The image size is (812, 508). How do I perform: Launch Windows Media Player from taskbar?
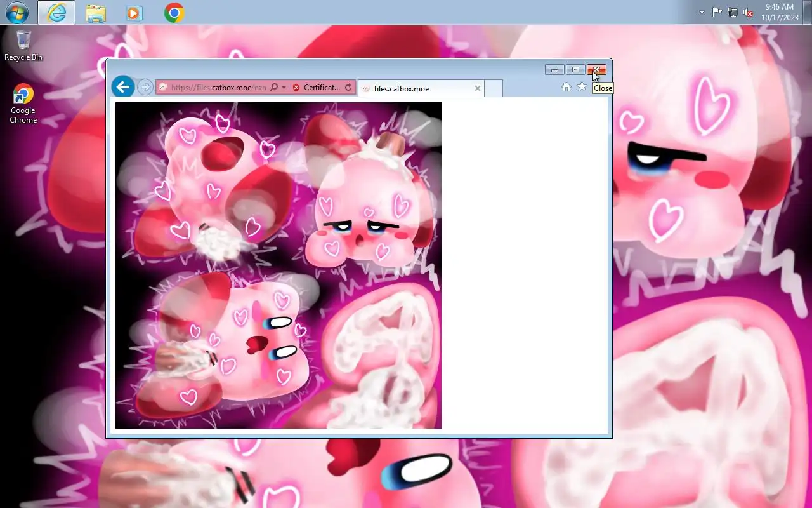pyautogui.click(x=134, y=13)
